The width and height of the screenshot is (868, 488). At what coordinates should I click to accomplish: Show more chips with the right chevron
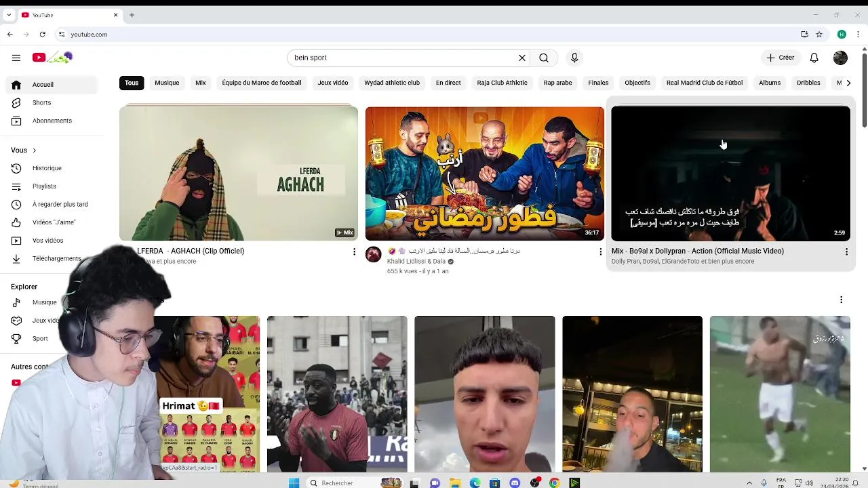pyautogui.click(x=848, y=83)
